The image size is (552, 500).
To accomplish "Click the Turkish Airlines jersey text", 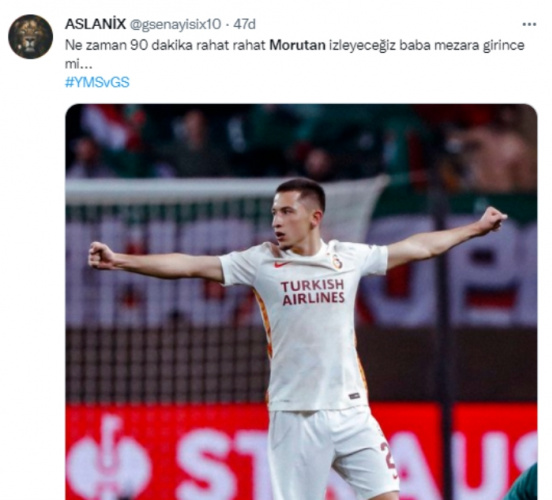I will click(x=313, y=292).
